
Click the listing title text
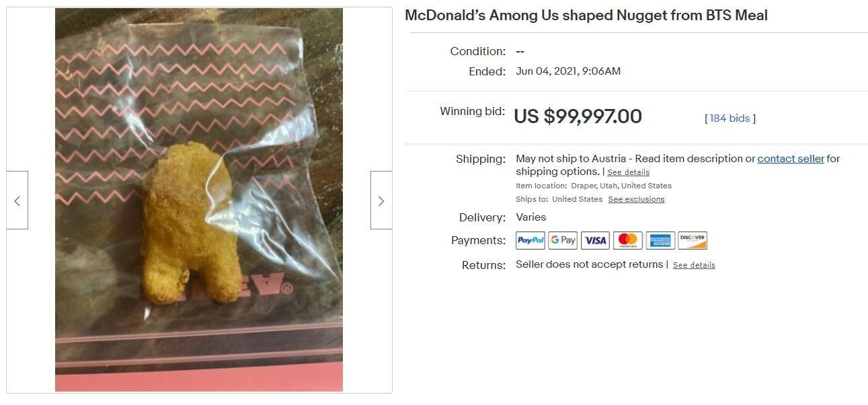point(586,15)
